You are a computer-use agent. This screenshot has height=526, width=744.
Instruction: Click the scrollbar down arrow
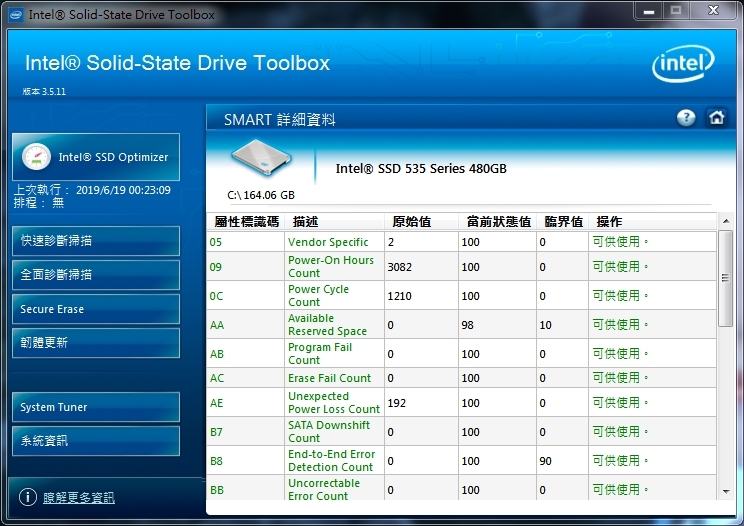pyautogui.click(x=725, y=492)
